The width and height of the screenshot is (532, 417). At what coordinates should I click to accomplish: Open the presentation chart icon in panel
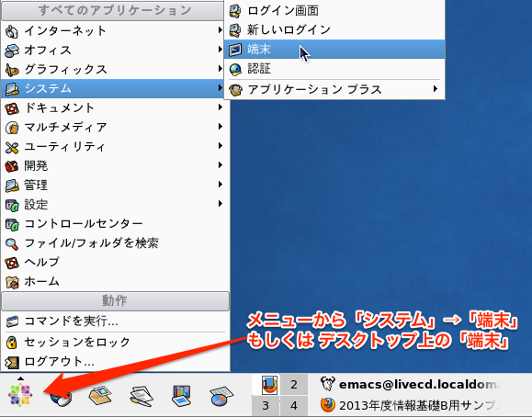click(x=181, y=395)
